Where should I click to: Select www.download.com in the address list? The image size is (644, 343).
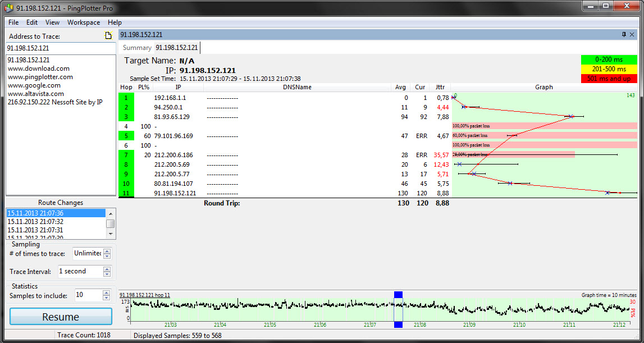coord(39,68)
